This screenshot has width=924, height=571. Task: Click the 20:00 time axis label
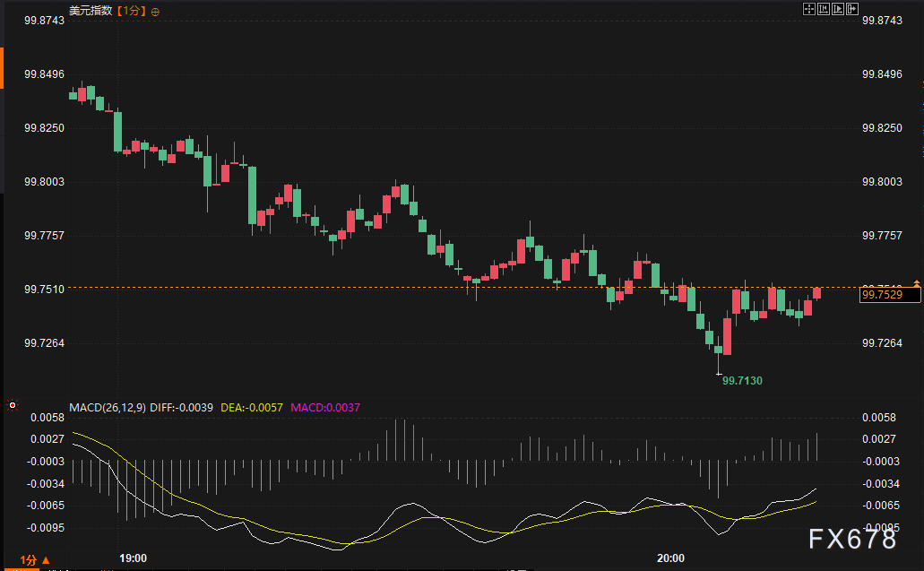(670, 558)
